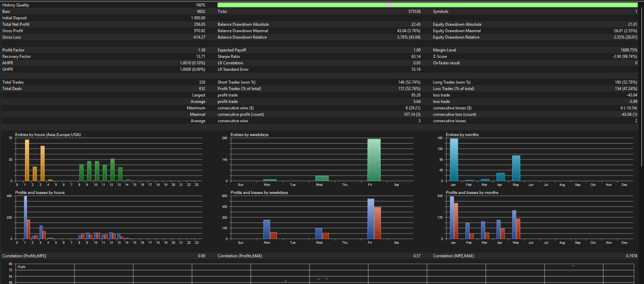Click the gray segment in History Quality bar
The width and height of the screenshot is (644, 284).
(x=389, y=5)
